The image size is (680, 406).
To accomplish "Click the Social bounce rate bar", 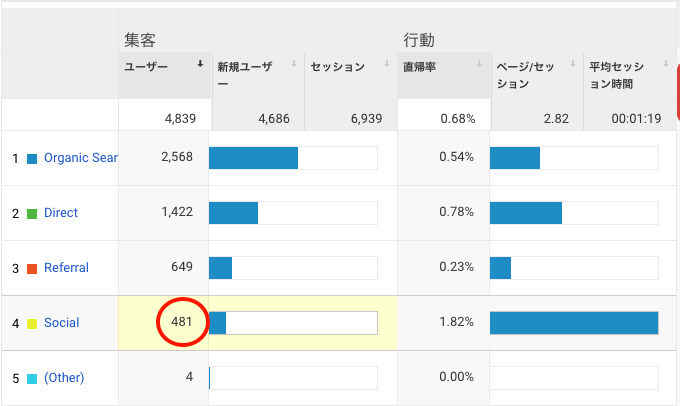I will click(574, 323).
